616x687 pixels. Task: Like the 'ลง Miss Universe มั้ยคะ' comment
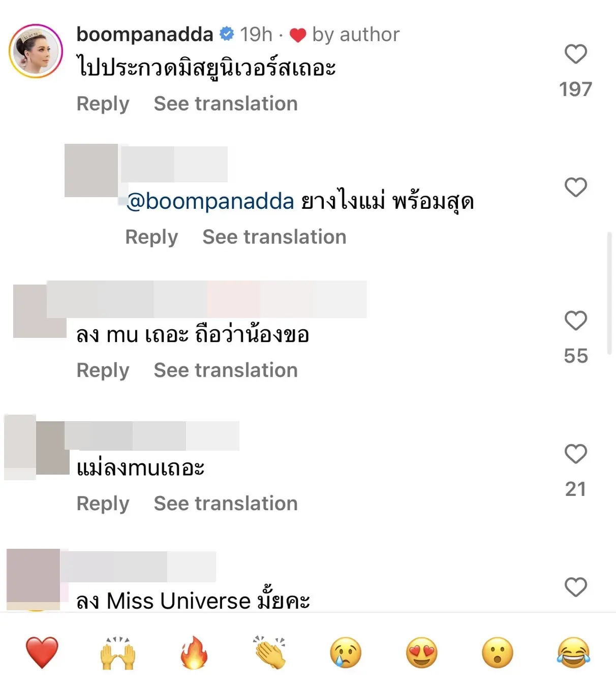(575, 587)
